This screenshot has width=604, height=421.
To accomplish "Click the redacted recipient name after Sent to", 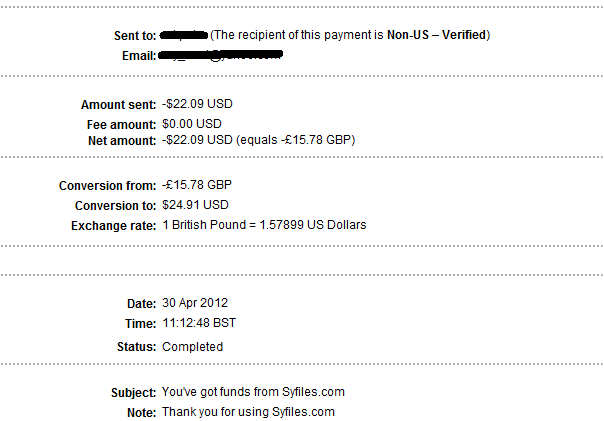I will click(x=184, y=35).
